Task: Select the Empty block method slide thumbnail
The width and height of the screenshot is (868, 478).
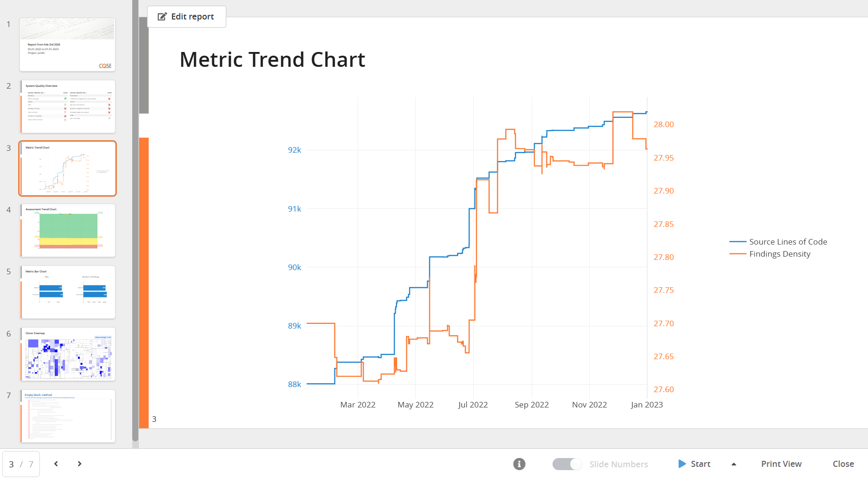Action: 67,416
